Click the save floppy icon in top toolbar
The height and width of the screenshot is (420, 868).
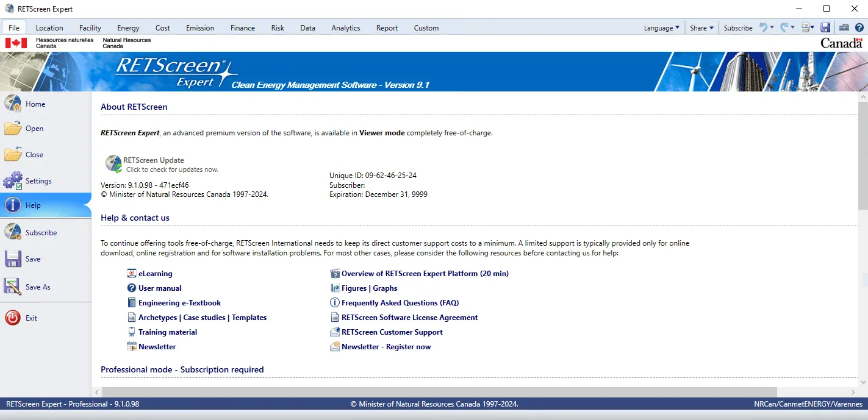point(825,27)
